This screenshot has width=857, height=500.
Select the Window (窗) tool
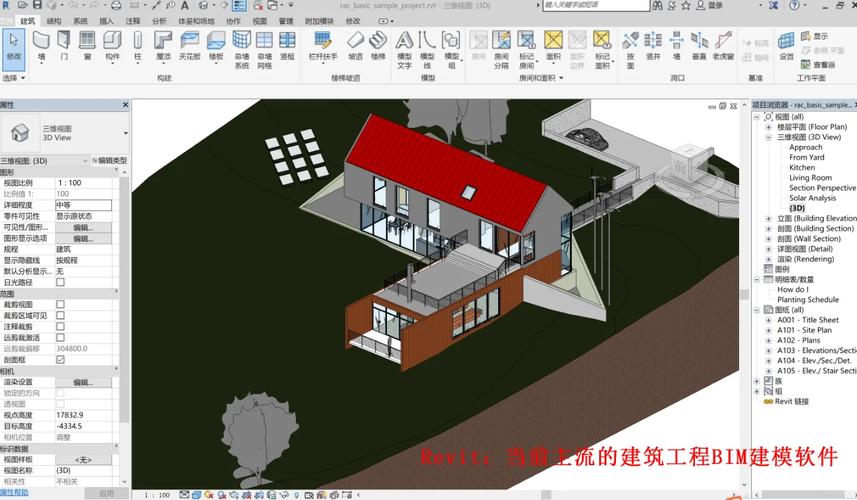[87, 45]
